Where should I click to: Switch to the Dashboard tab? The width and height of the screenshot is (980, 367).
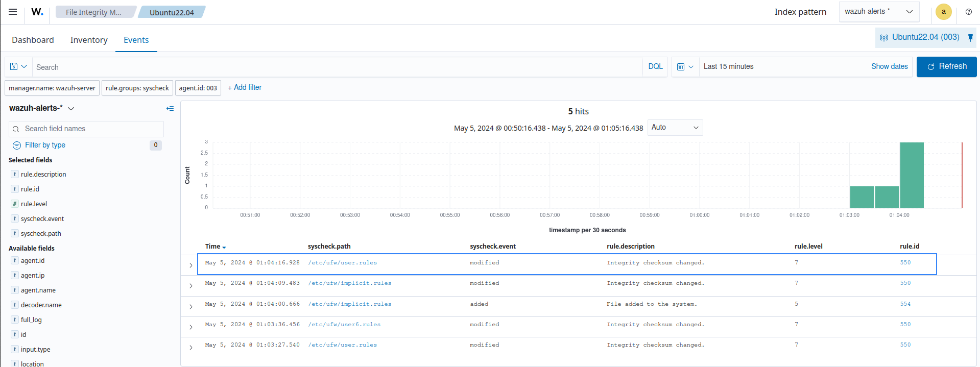33,40
